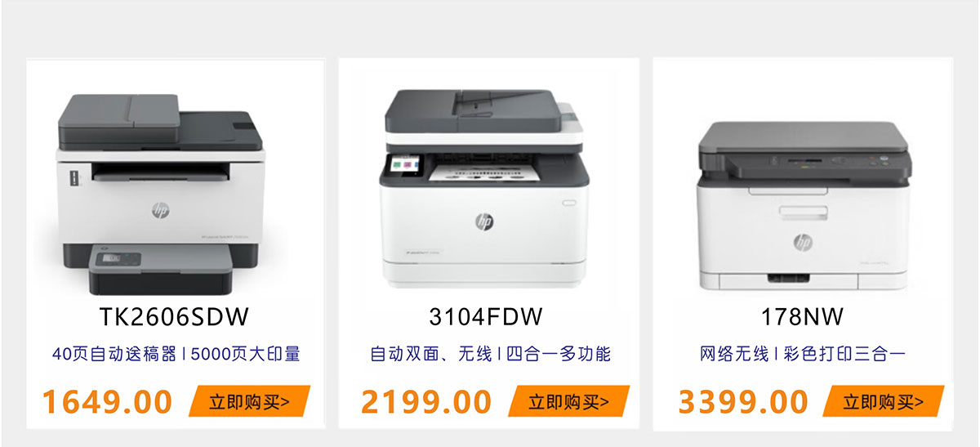Image resolution: width=980 pixels, height=447 pixels.
Task: Click the 3104FDW printer image
Action: pos(483,188)
